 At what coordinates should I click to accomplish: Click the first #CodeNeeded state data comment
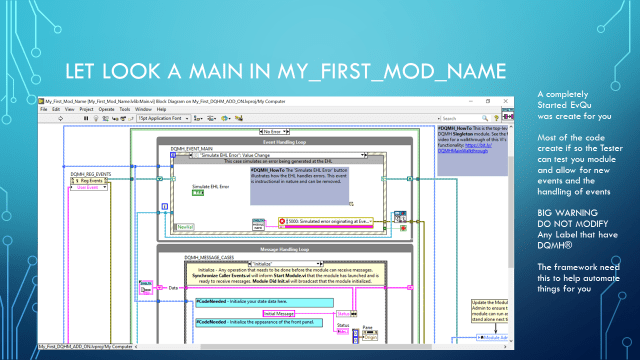[x=264, y=302]
